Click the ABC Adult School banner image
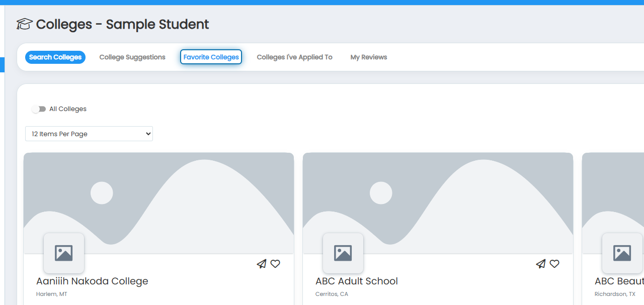This screenshot has height=305, width=644. (438, 203)
